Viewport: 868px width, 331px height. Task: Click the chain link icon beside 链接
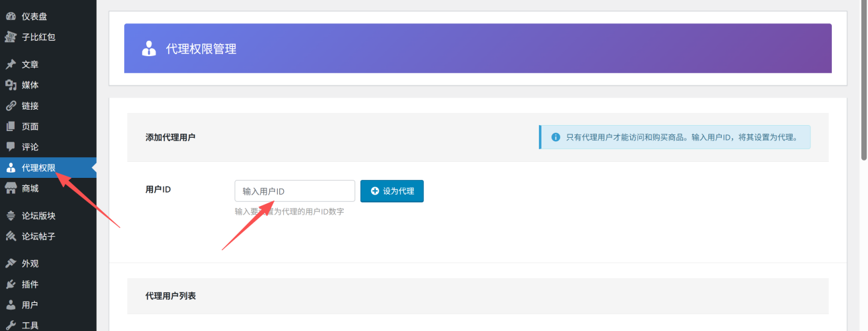coord(11,106)
